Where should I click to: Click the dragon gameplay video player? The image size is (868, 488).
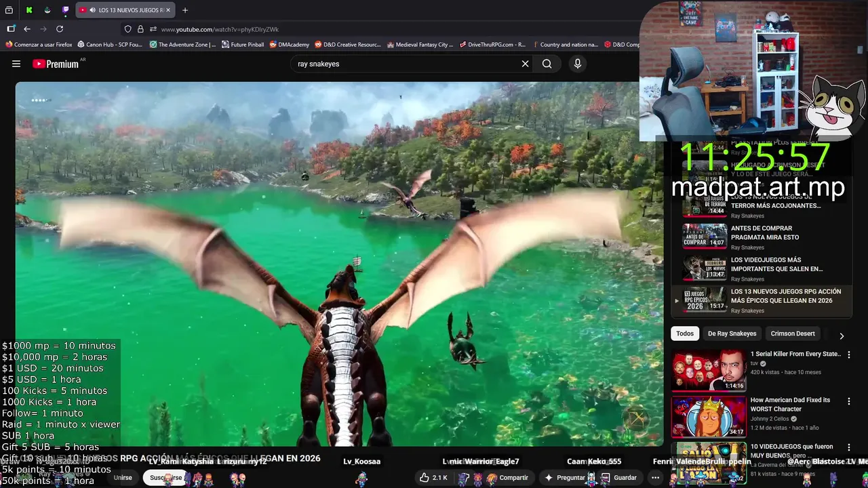339,264
